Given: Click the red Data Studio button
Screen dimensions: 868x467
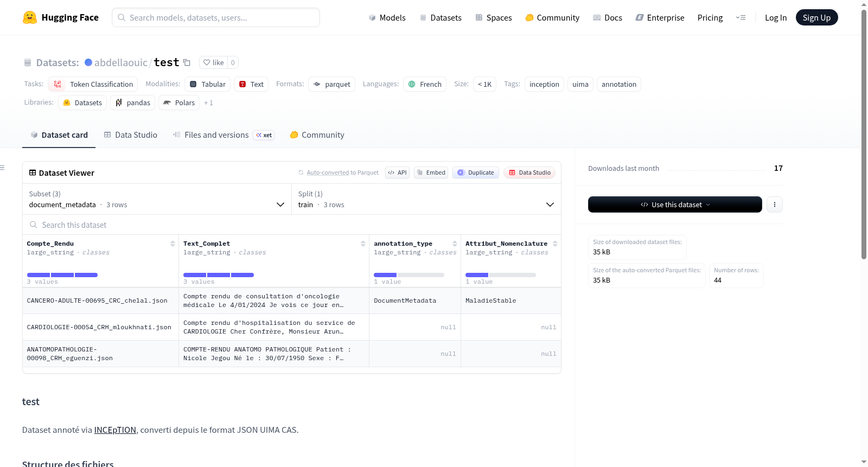Looking at the screenshot, I should coord(529,172).
